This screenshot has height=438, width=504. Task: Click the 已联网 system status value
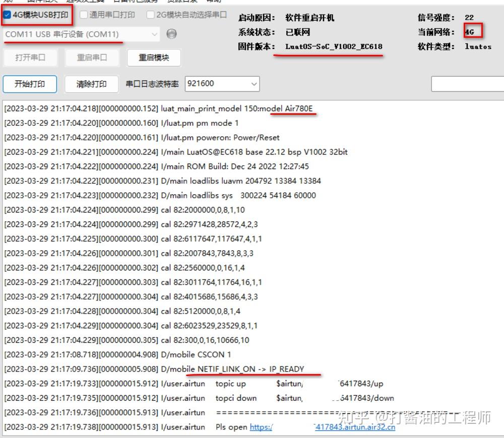pyautogui.click(x=298, y=32)
